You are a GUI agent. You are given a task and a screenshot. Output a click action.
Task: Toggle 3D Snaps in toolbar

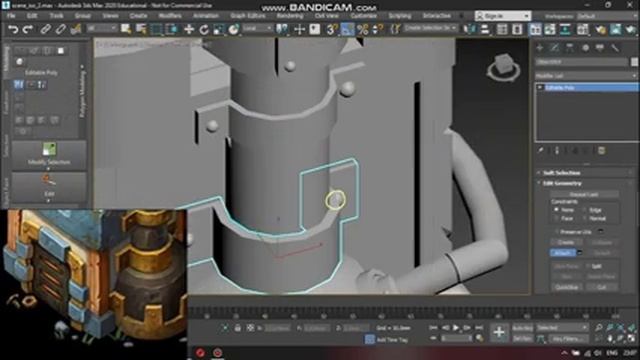pyautogui.click(x=332, y=29)
